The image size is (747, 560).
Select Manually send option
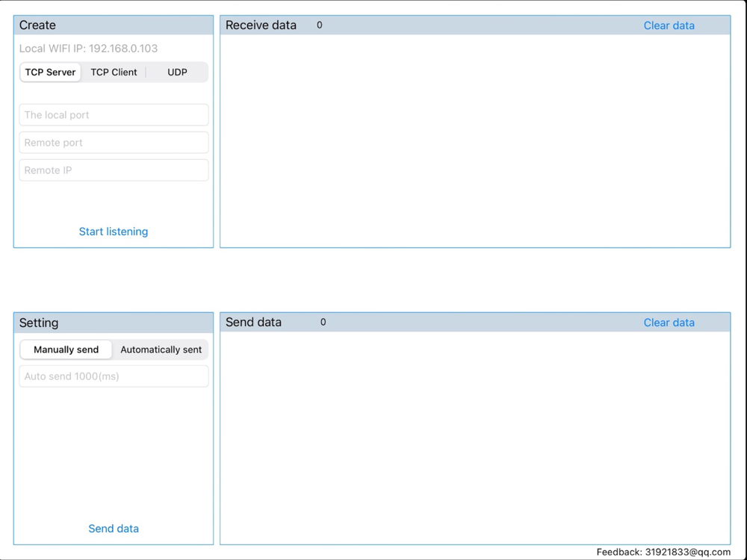point(66,349)
